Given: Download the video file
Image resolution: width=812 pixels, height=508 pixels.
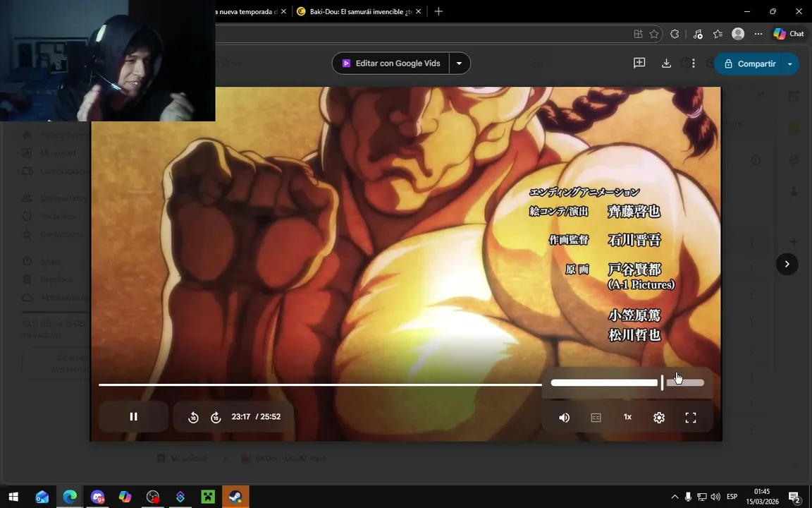Looking at the screenshot, I should (x=667, y=64).
